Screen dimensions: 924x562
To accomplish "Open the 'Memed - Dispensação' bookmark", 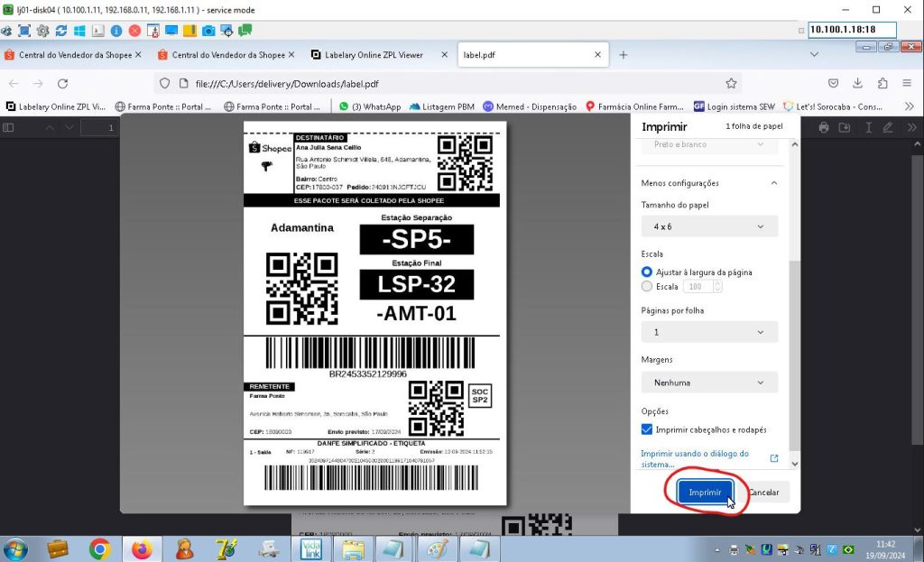I will pos(530,106).
